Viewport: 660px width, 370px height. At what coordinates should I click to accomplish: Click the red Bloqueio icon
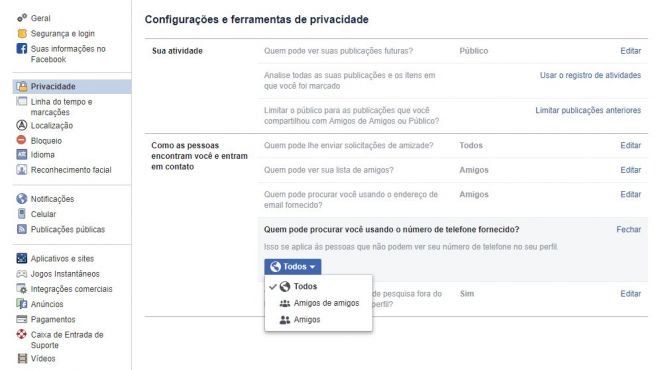[21, 140]
